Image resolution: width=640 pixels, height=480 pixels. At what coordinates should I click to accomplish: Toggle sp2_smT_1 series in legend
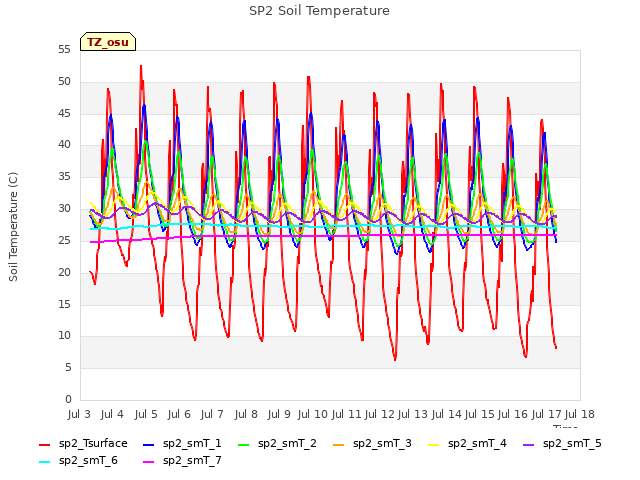(182, 444)
